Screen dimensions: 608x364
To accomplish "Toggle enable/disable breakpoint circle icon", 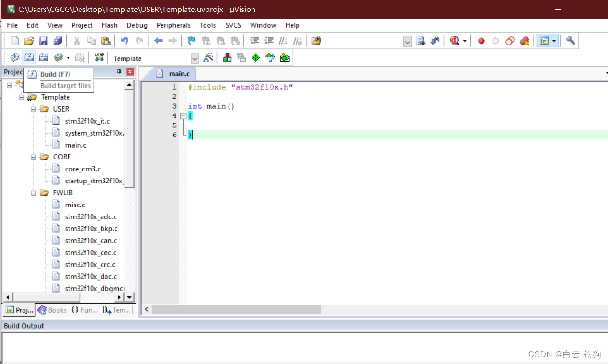I will point(496,41).
